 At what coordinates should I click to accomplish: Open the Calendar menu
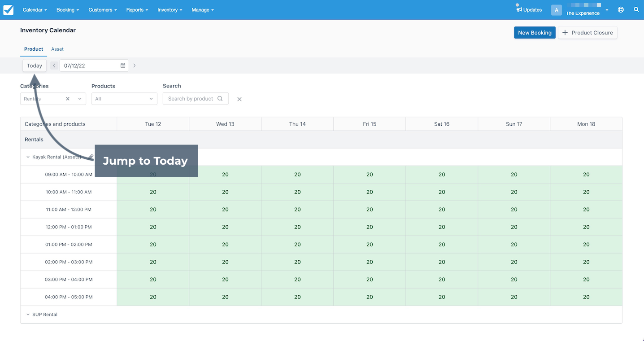pos(35,10)
